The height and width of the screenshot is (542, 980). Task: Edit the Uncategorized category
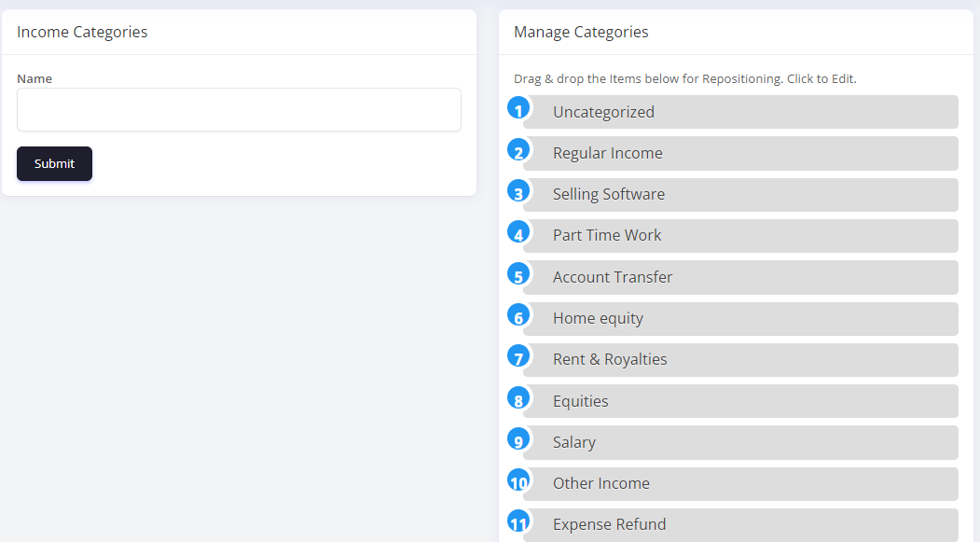click(x=740, y=112)
